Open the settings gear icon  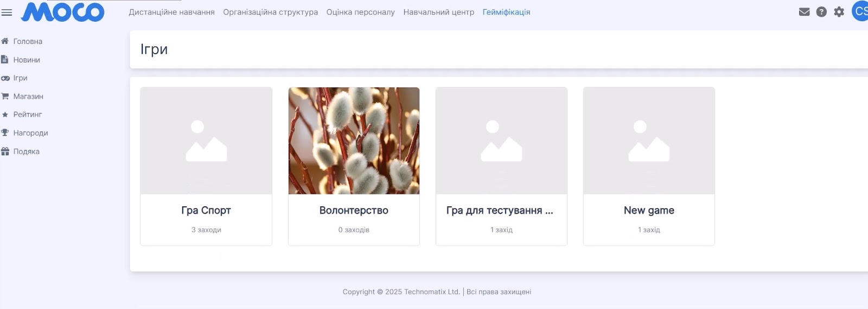tap(839, 12)
